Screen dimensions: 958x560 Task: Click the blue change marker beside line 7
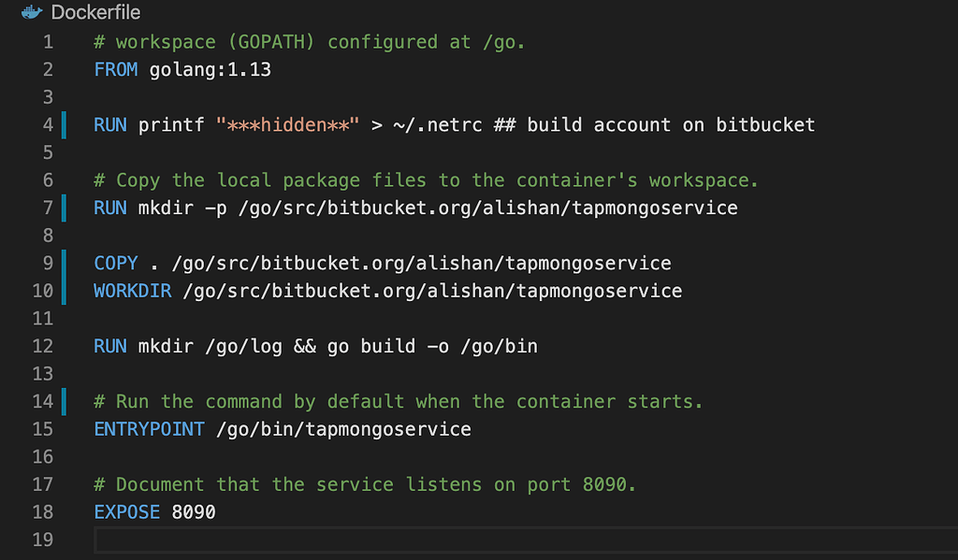click(64, 208)
